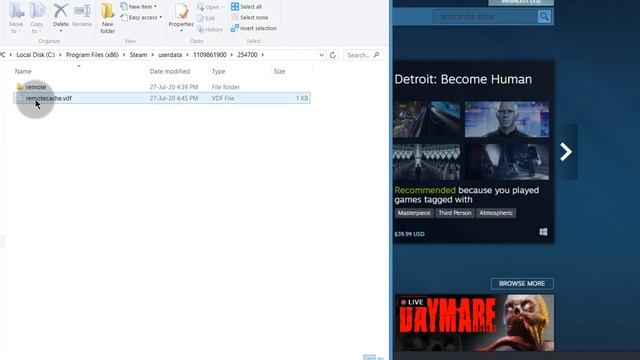
Task: Expand the chevron after Steam breadcrumb
Action: [153, 55]
